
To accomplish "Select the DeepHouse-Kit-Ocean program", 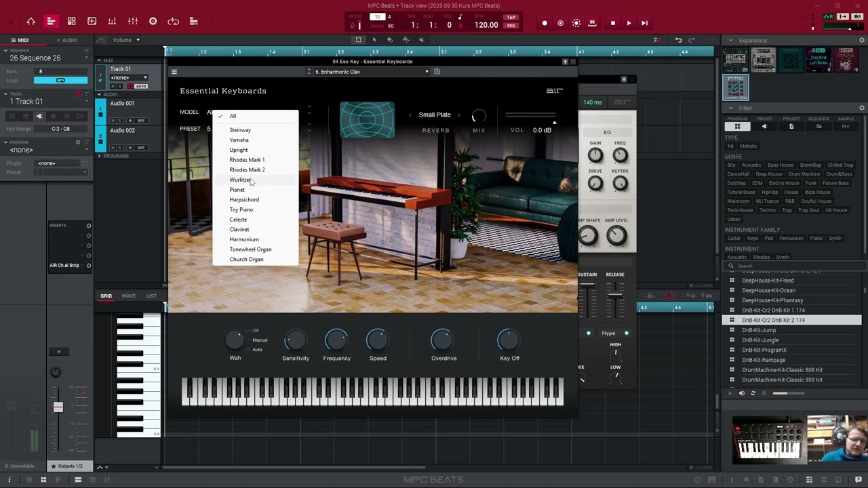I will pyautogui.click(x=768, y=290).
